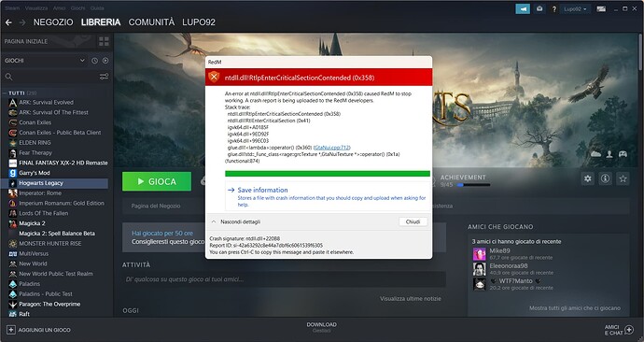
Task: Click the recent activity clock icon
Action: point(95,61)
